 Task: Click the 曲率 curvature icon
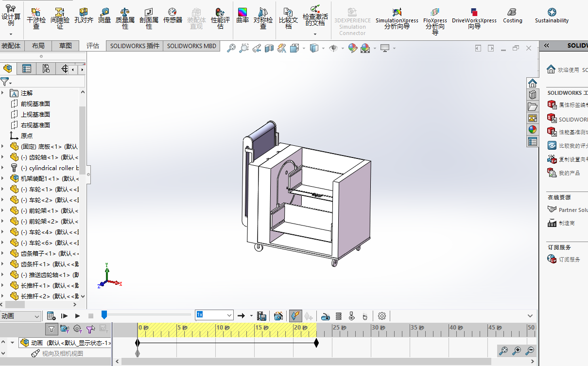click(242, 16)
